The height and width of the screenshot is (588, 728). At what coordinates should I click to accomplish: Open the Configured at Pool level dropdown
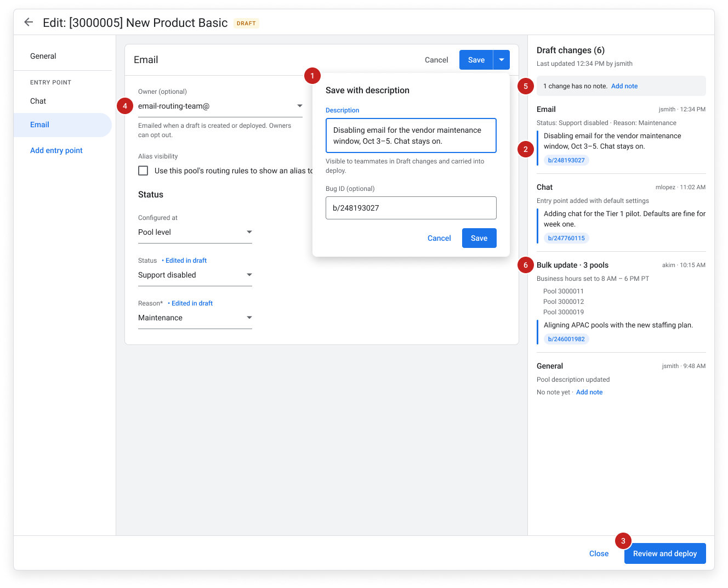click(x=195, y=232)
